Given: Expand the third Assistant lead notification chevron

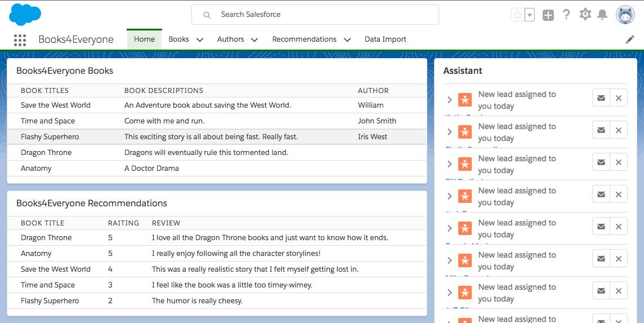Looking at the screenshot, I should coord(449,164).
